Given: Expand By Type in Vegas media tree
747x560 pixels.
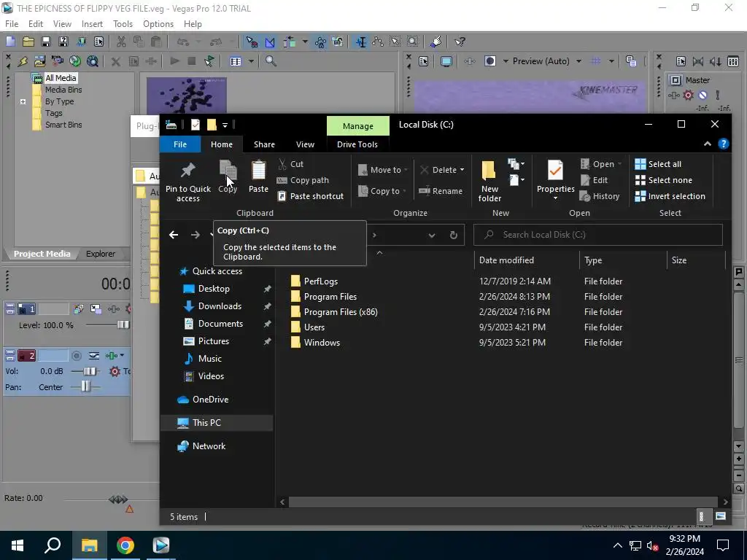Looking at the screenshot, I should click(x=23, y=101).
